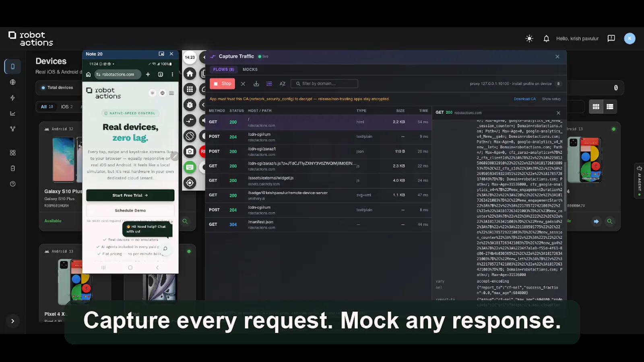
Task: Select the POST /cdn-cgi/zaraz/t flow row
Action: 318,152
